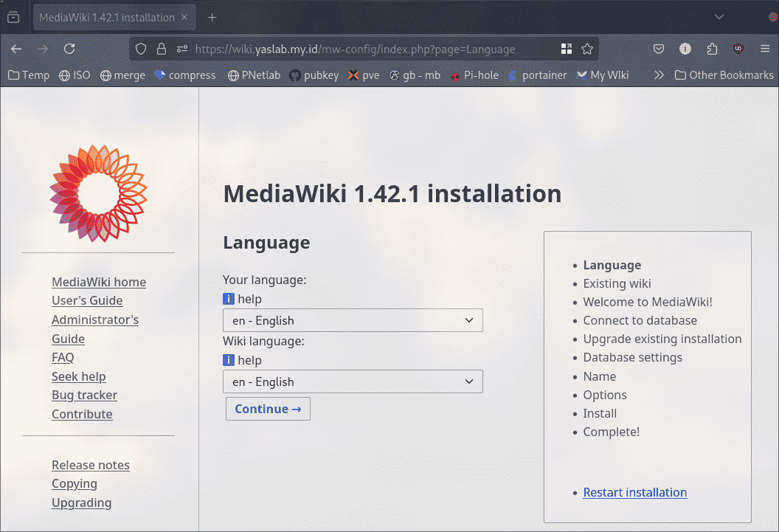Open the Copying link
The width and height of the screenshot is (779, 532).
point(75,483)
